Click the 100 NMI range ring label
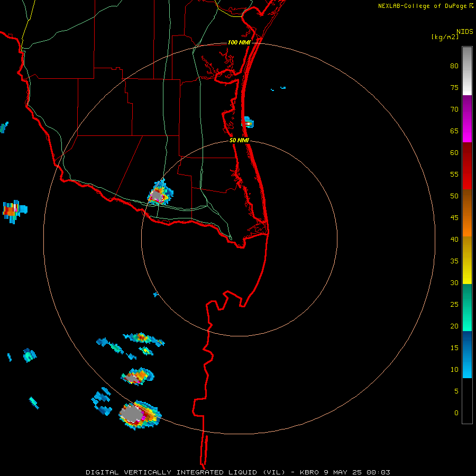The height and width of the screenshot is (476, 476). coord(239,42)
